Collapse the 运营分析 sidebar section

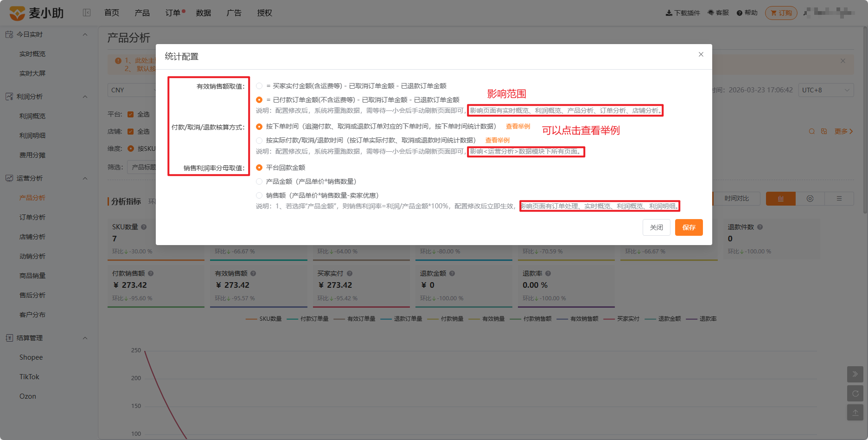click(85, 178)
